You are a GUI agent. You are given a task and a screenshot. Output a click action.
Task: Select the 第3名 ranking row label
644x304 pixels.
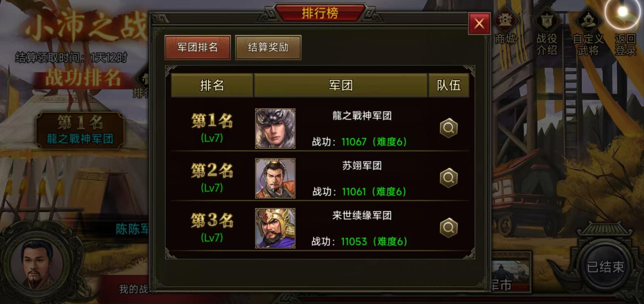pos(212,220)
